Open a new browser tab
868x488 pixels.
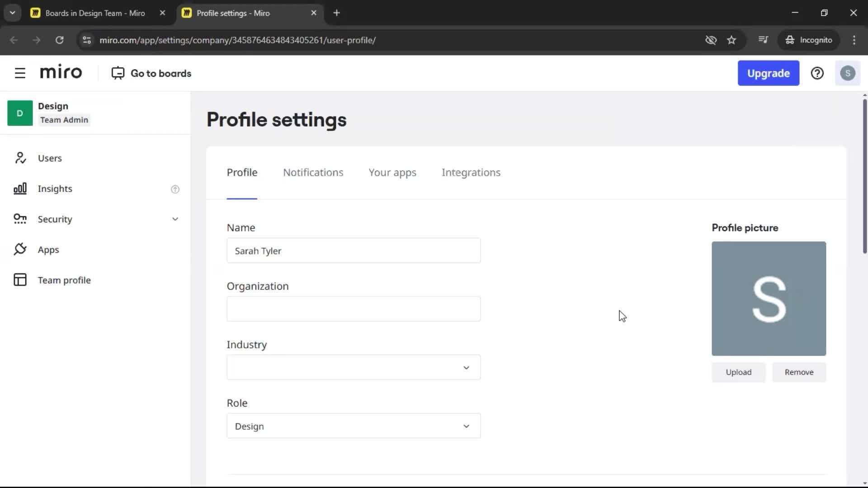(x=336, y=13)
